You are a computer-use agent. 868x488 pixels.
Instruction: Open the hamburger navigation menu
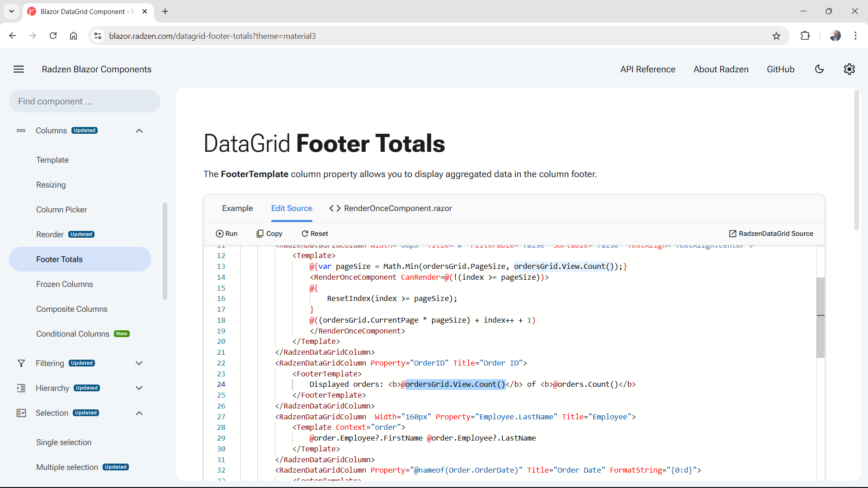click(x=19, y=69)
